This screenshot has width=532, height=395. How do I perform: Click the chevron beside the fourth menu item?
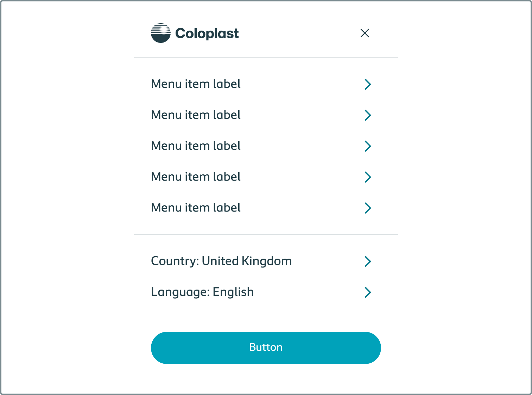click(x=368, y=177)
